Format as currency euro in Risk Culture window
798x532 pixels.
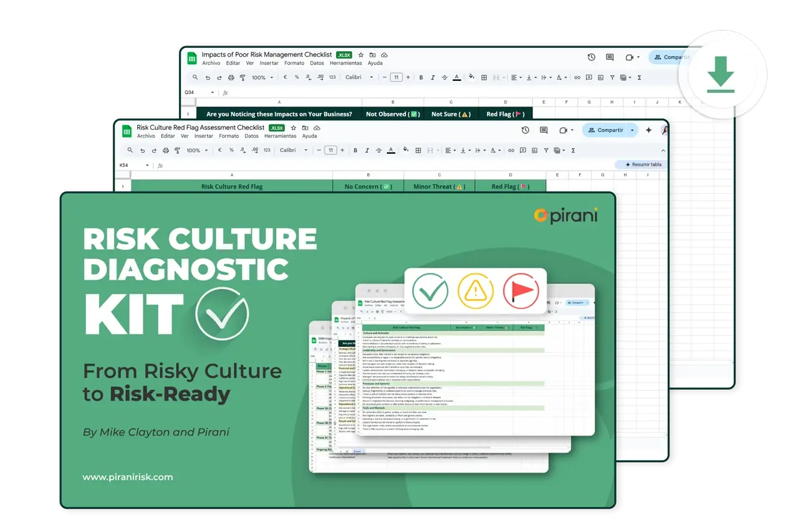click(219, 150)
